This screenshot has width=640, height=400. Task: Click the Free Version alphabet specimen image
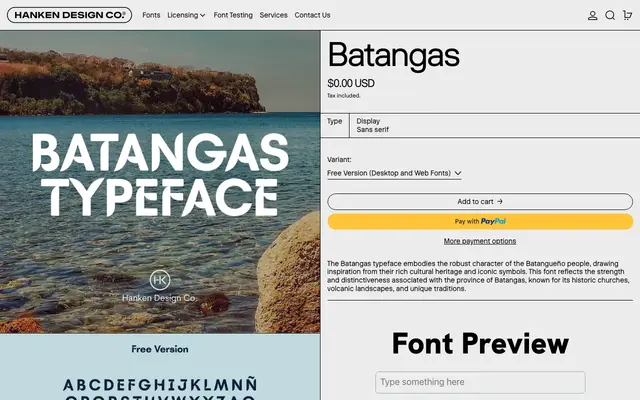(x=160, y=367)
